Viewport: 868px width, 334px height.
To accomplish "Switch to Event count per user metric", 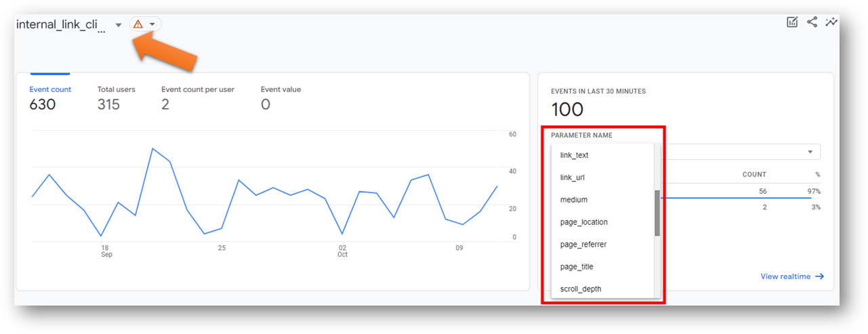I will (198, 89).
